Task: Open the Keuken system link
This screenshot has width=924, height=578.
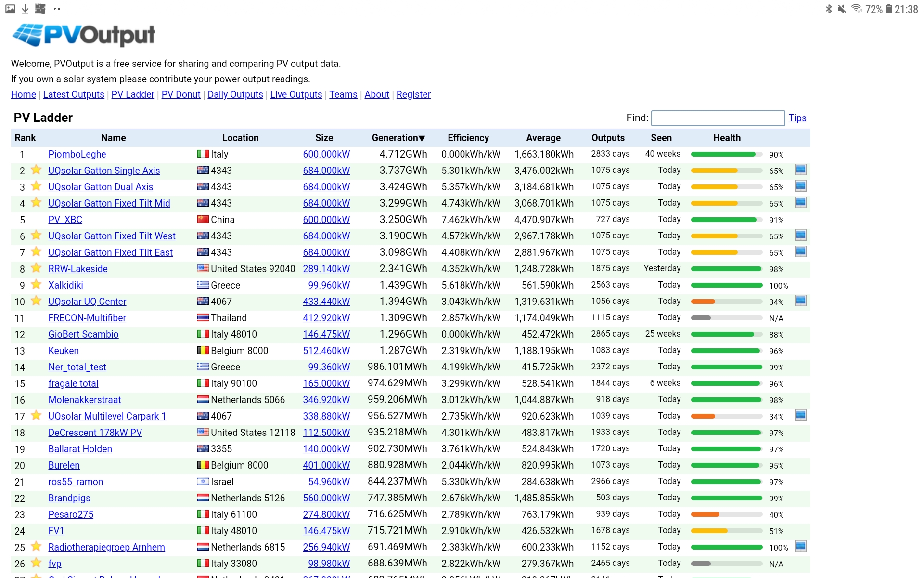Action: pos(64,351)
